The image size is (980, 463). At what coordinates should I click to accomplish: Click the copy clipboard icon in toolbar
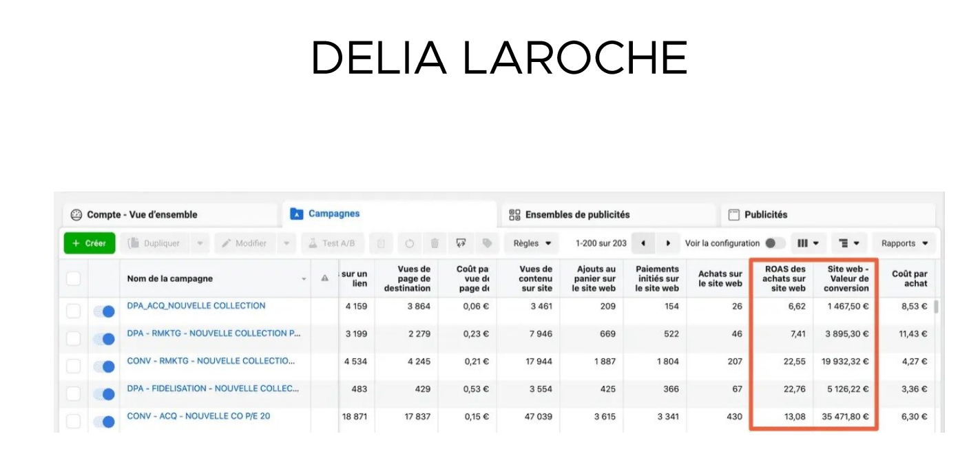tap(381, 243)
